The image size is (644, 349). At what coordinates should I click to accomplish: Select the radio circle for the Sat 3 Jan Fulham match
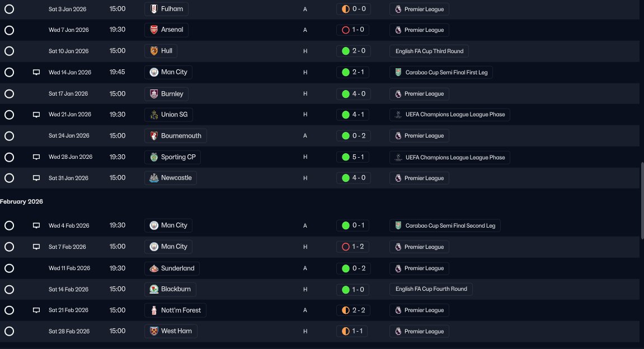tap(9, 9)
